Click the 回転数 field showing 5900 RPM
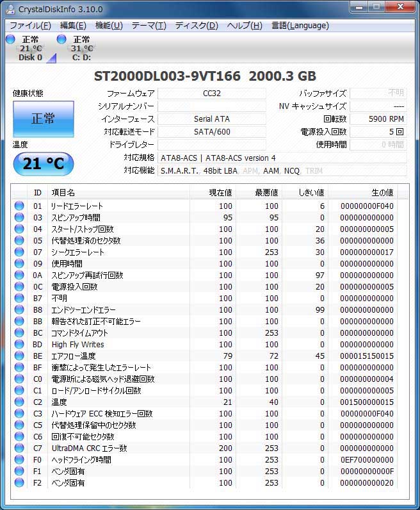 [378, 119]
